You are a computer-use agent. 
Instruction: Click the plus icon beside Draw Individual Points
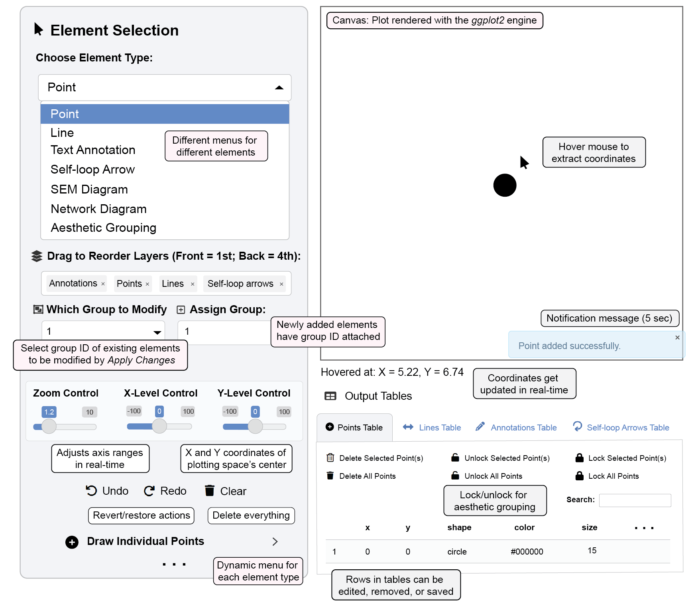pyautogui.click(x=72, y=542)
